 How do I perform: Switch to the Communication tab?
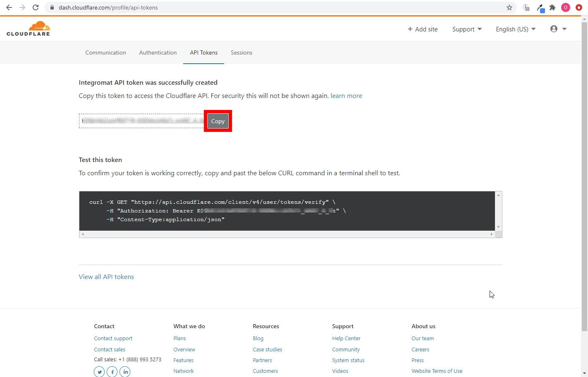click(105, 52)
